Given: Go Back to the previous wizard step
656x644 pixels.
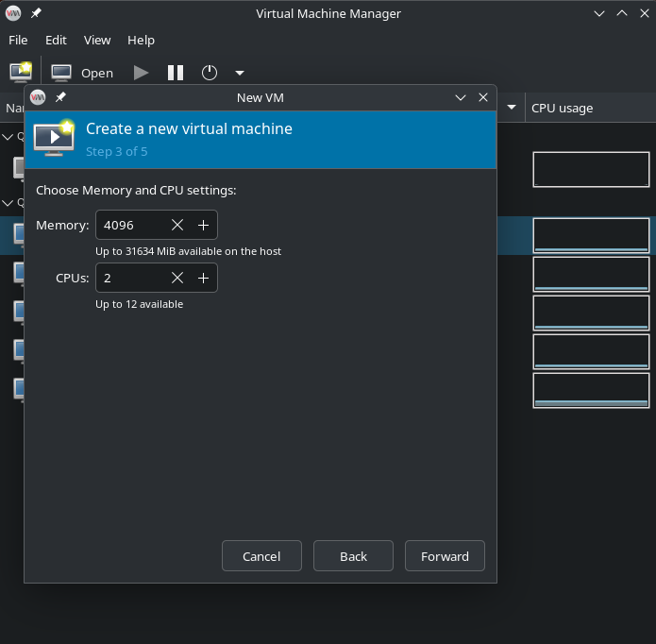Looking at the screenshot, I should click(353, 556).
